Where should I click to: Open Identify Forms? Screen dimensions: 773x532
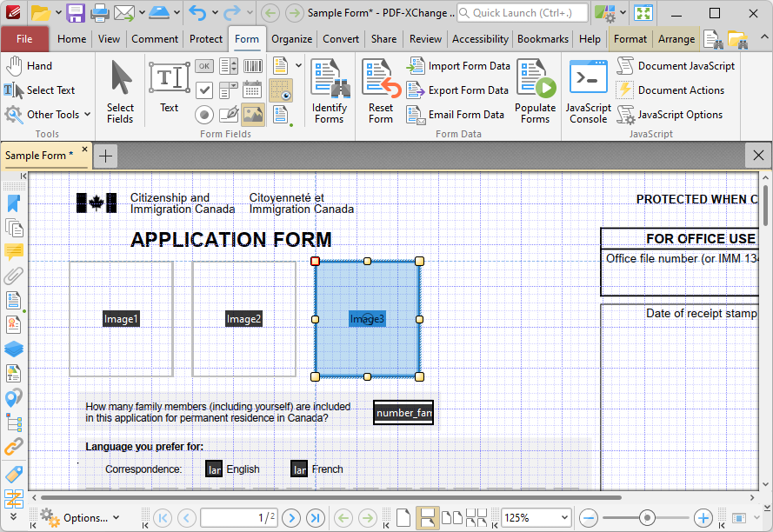click(330, 91)
